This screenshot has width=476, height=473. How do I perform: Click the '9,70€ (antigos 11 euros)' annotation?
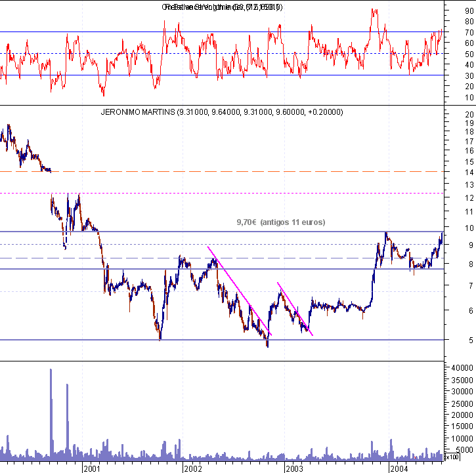281,222
